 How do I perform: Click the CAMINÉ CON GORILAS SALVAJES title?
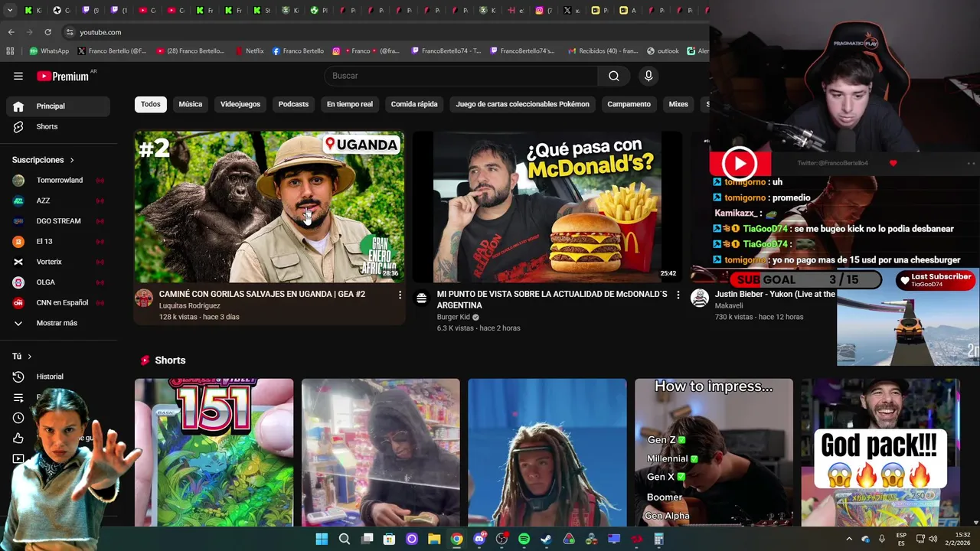tap(262, 294)
